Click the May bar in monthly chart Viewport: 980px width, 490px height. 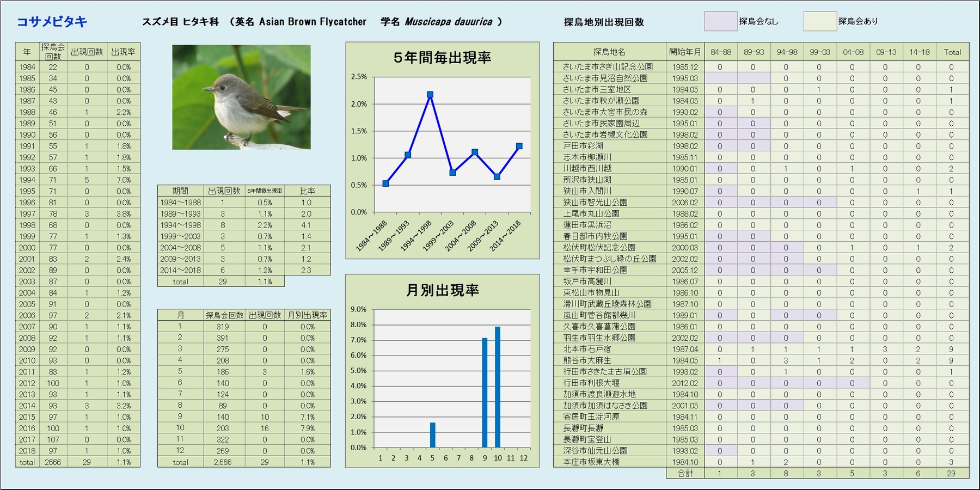(433, 434)
